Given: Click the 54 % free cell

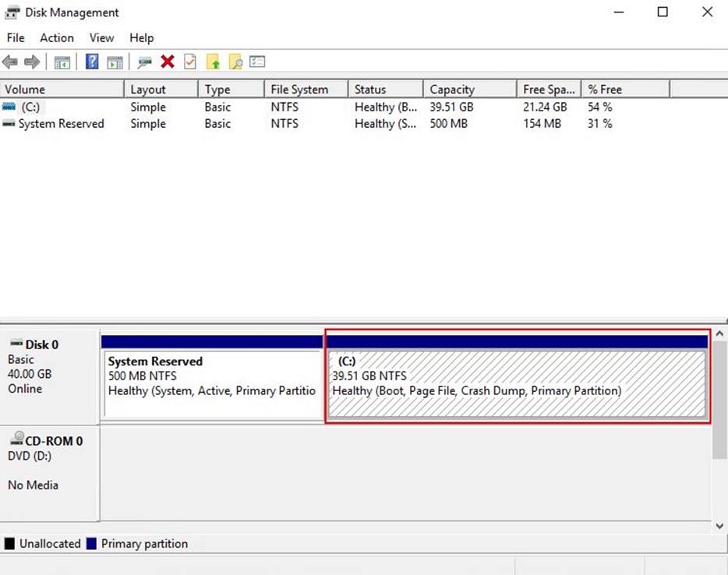Looking at the screenshot, I should coord(600,107).
